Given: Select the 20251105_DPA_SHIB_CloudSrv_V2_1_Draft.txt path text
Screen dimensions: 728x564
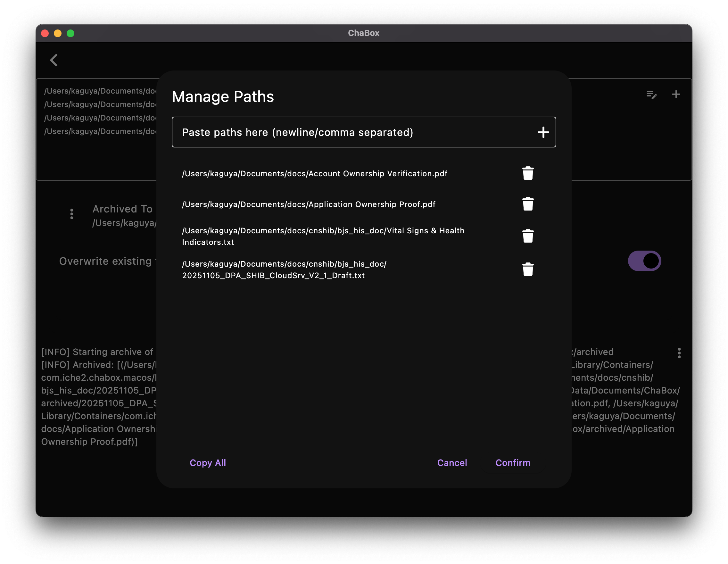Looking at the screenshot, I should pos(284,269).
